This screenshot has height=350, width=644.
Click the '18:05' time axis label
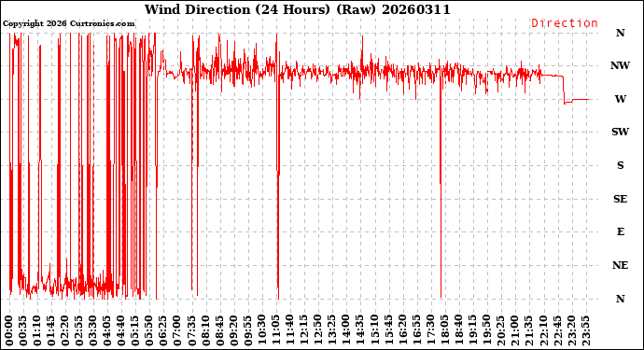tap(444, 331)
